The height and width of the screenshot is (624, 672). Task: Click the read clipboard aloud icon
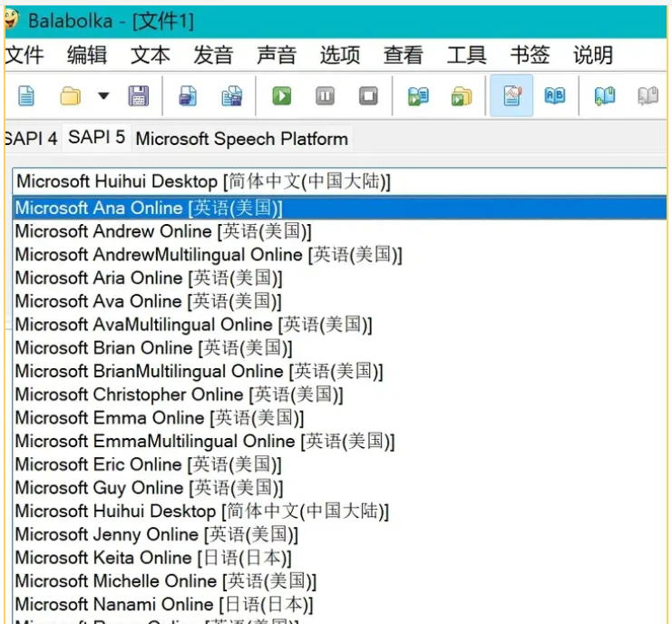point(418,95)
